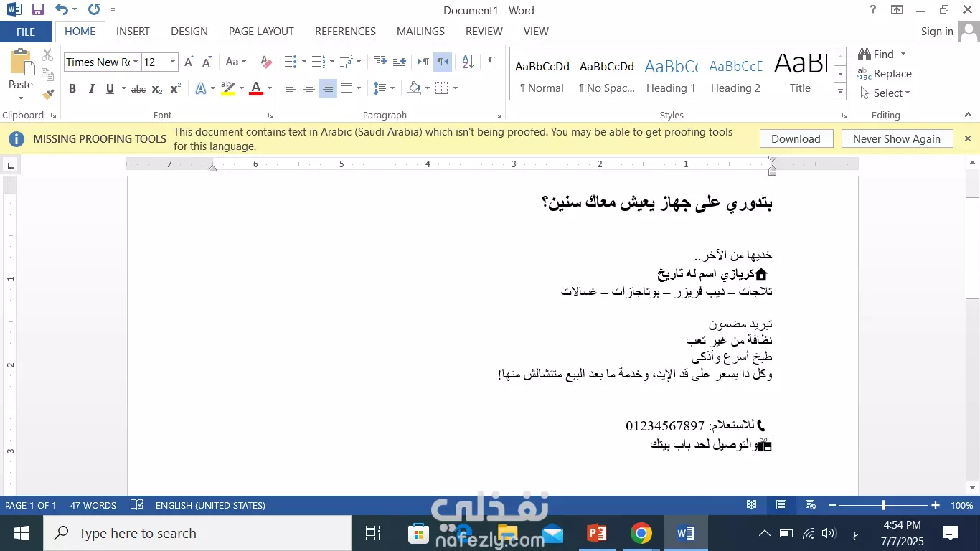Click the zoom slider handle
Screen dimensions: 980x551
883,505
